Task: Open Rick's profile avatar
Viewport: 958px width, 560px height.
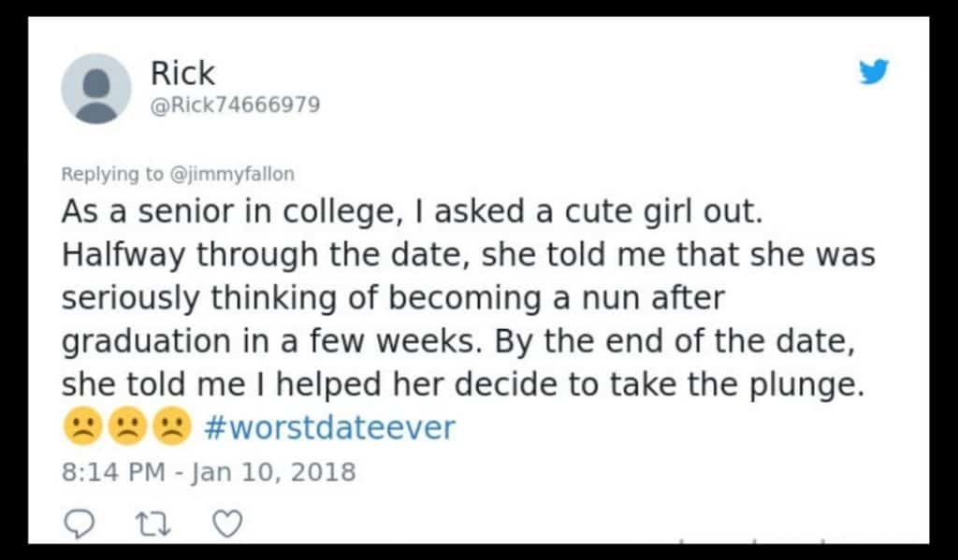Action: click(x=95, y=88)
